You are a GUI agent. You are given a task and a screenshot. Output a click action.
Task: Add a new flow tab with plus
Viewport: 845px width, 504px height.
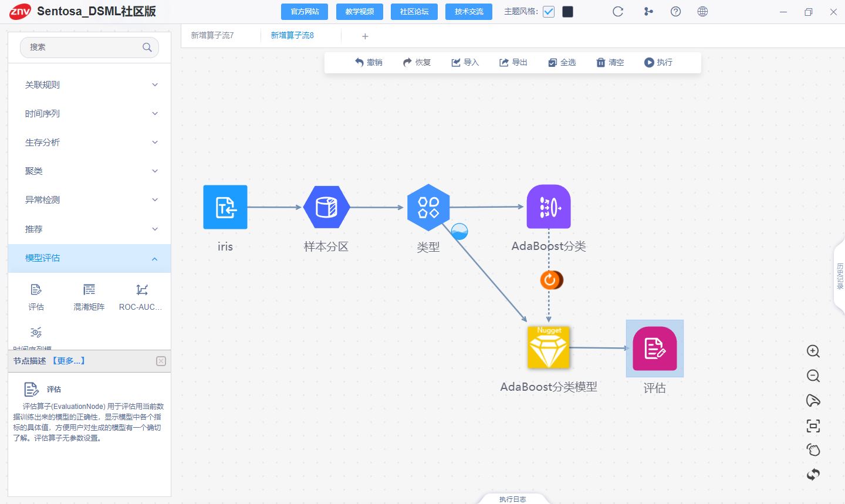pyautogui.click(x=365, y=36)
